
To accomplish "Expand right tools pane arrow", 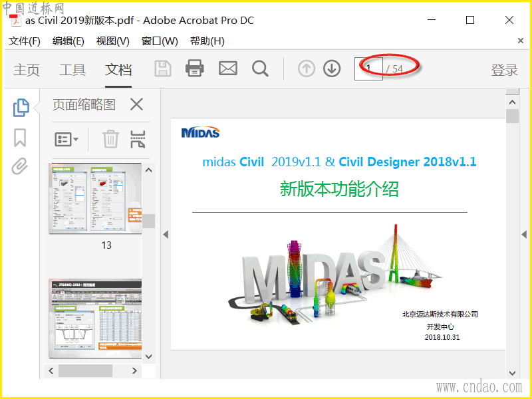I will [524, 234].
